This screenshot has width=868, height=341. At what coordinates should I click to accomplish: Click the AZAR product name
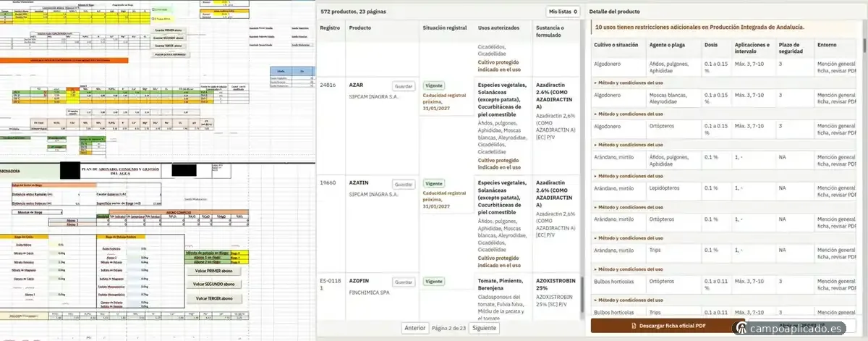pyautogui.click(x=356, y=85)
